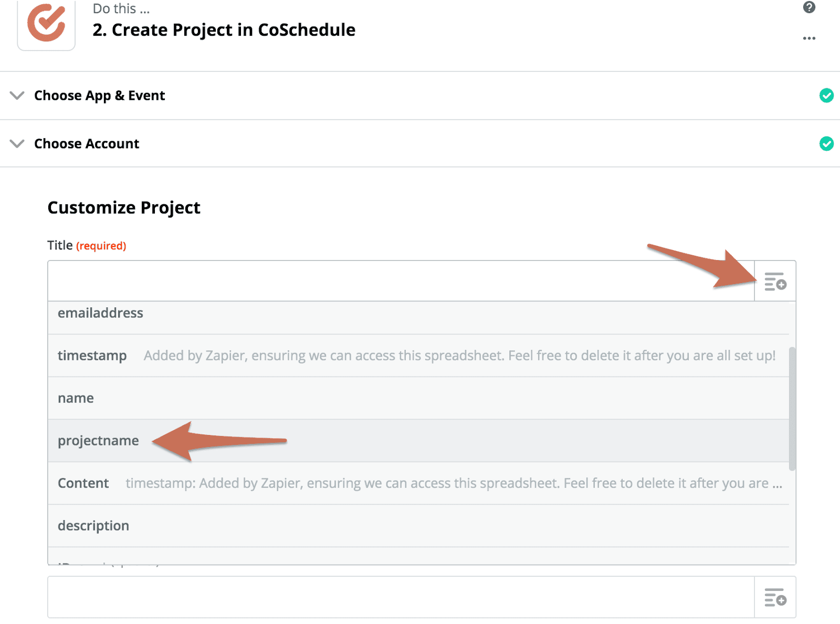This screenshot has height=624, width=840.
Task: Choose the timestamp field option
Action: (x=92, y=356)
